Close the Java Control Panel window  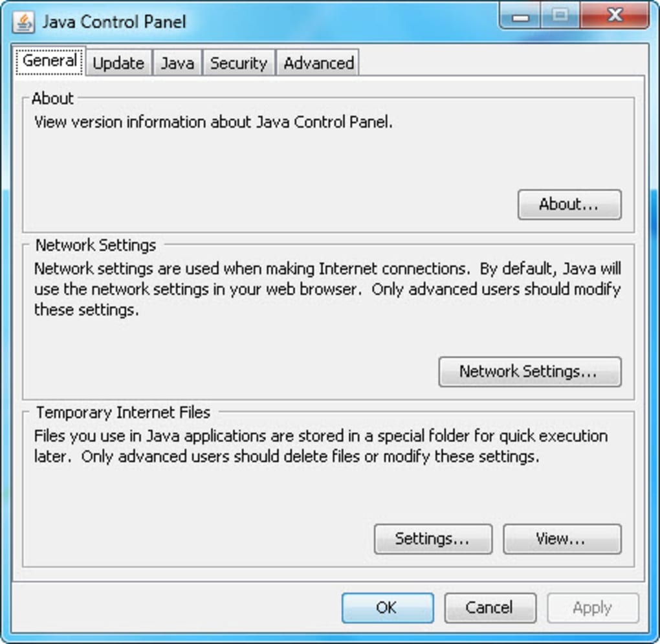click(x=615, y=16)
